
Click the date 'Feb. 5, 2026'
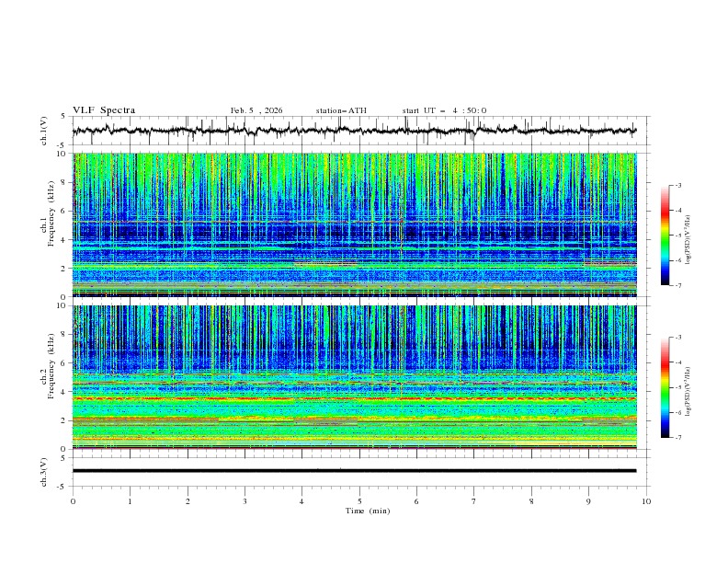click(x=256, y=110)
